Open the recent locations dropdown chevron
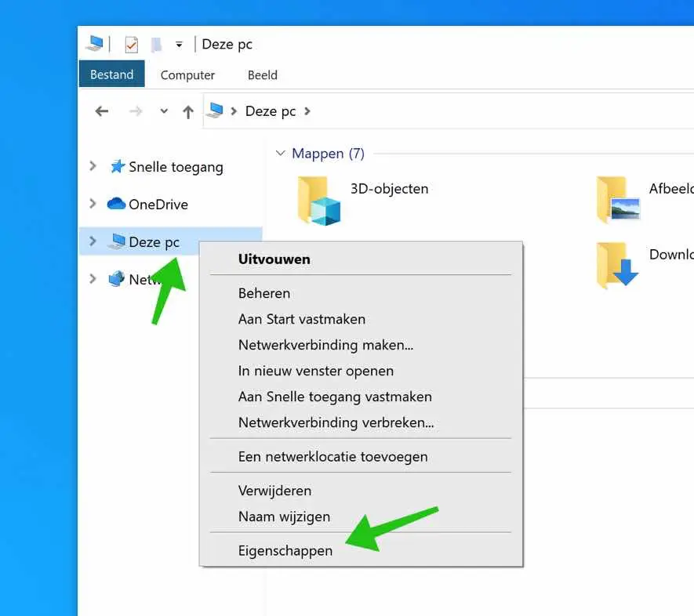Image resolution: width=694 pixels, height=616 pixels. point(164,111)
